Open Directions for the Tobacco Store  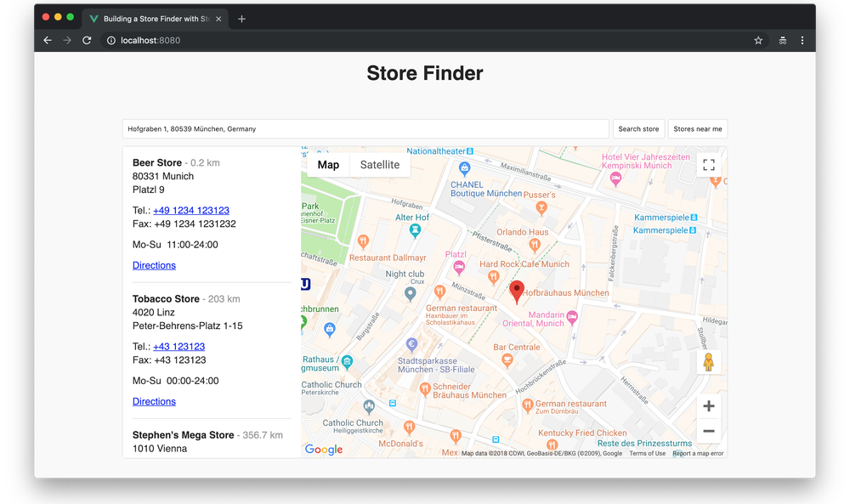tap(154, 401)
